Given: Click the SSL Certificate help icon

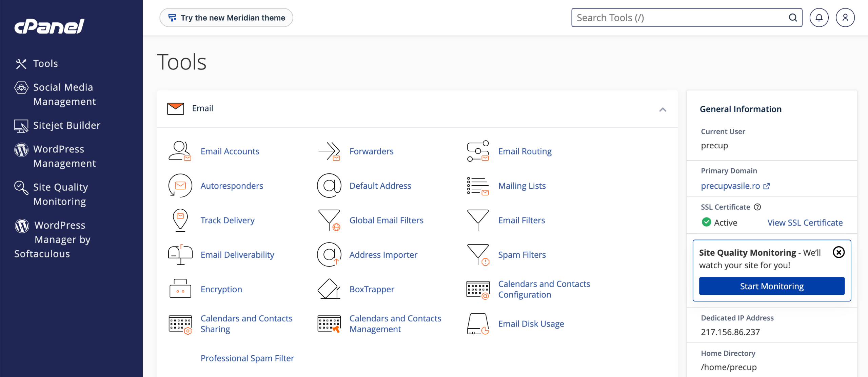Looking at the screenshot, I should click(x=757, y=207).
